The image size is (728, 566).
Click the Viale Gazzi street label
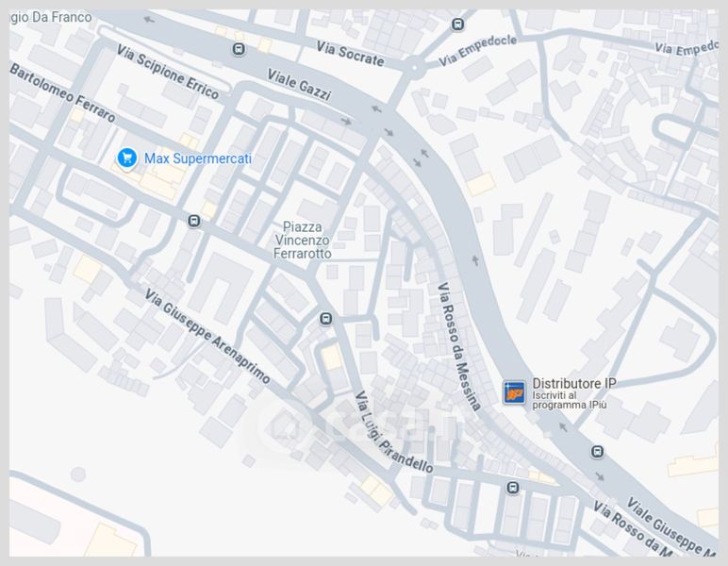coord(300,85)
